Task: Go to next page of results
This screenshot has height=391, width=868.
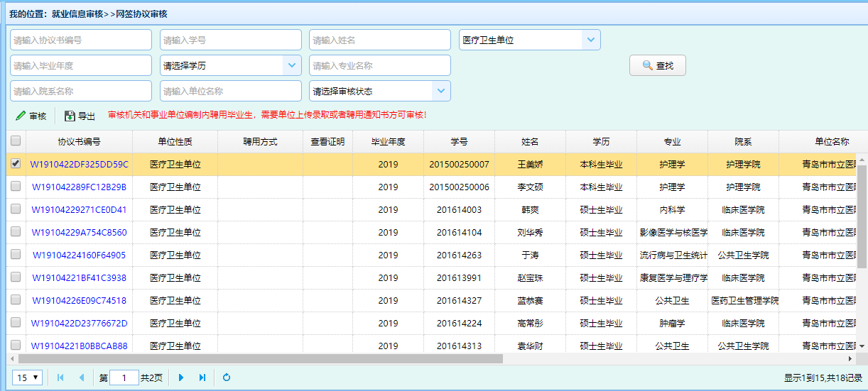Action: coord(181,378)
